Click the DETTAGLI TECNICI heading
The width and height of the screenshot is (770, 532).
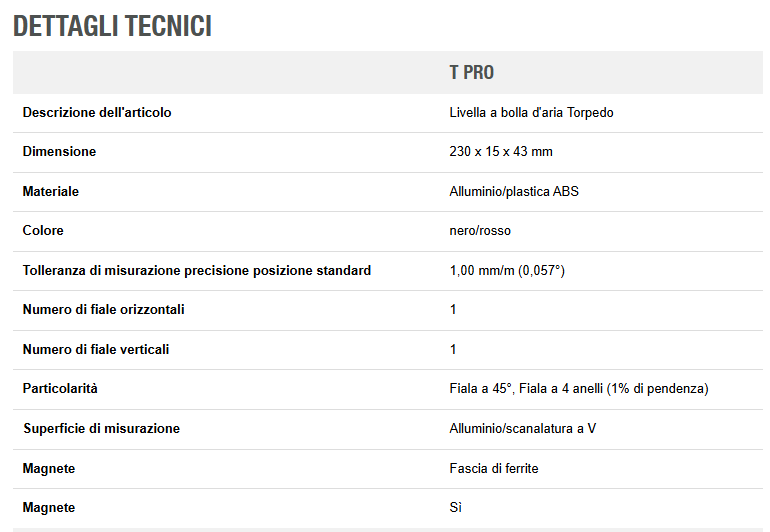[x=112, y=26]
